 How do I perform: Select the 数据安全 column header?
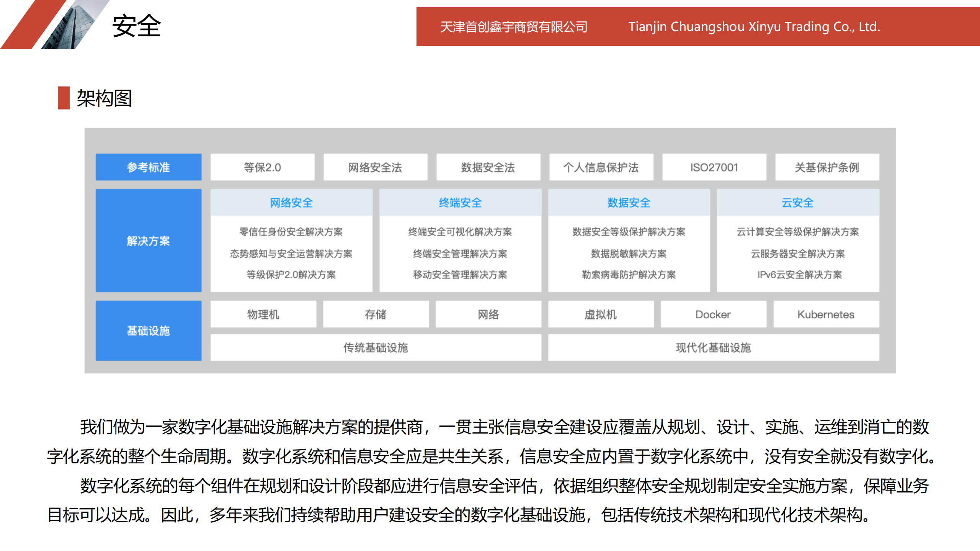[x=629, y=202]
